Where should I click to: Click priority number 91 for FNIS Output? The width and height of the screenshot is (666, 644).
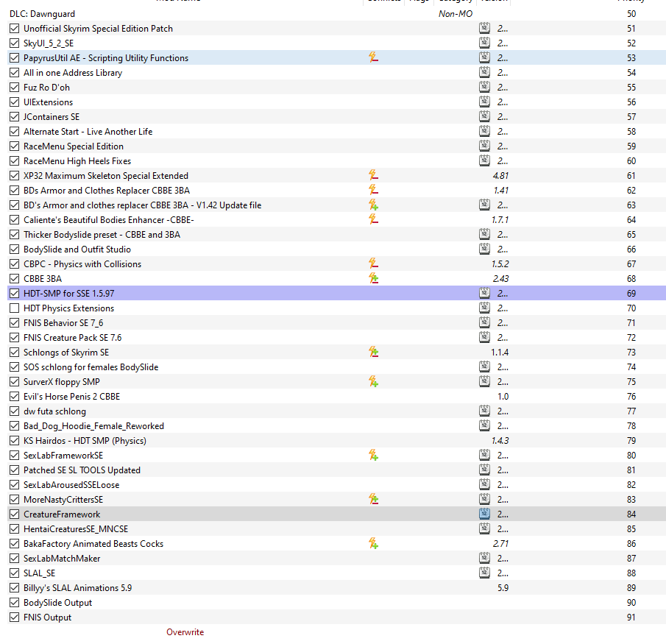631,618
